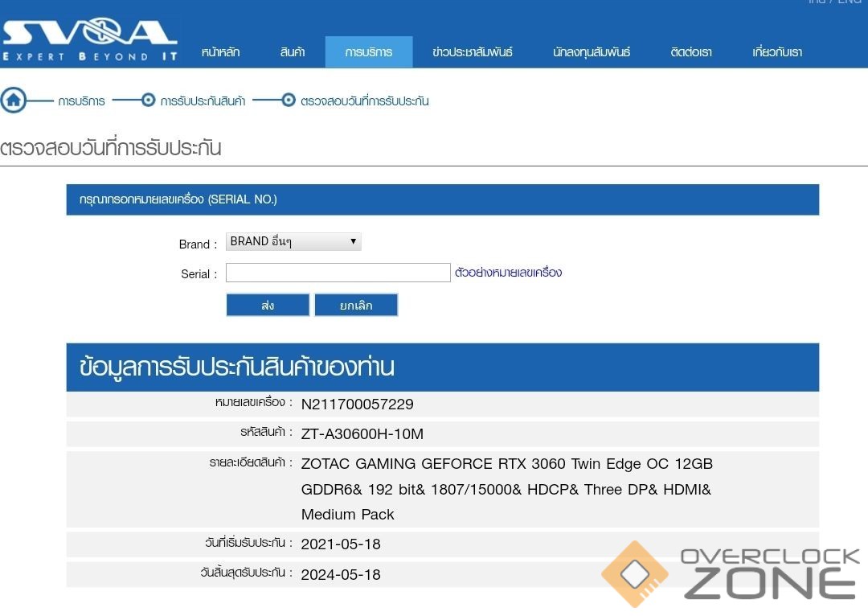Select the การบริการ tab in navigation
The height and width of the screenshot is (616, 868).
(x=369, y=52)
